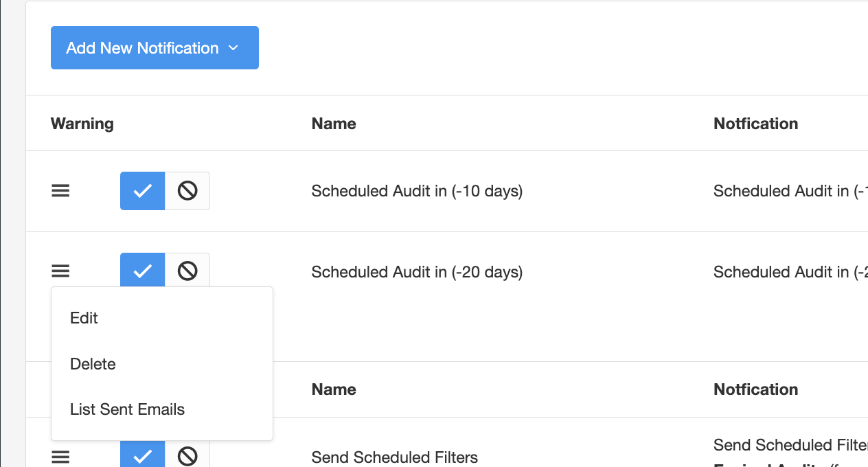Choose Edit from the context menu
The image size is (868, 467).
click(x=162, y=318)
